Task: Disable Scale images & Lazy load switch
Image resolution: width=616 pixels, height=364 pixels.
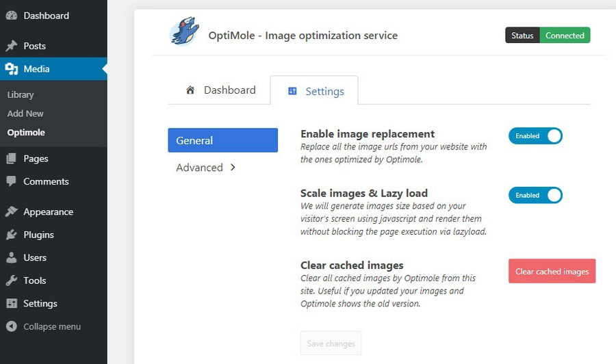Action: pos(535,196)
